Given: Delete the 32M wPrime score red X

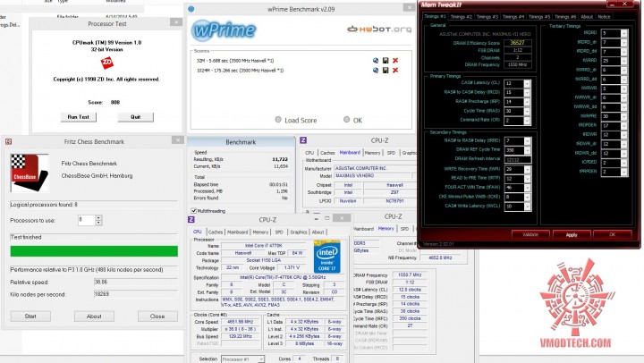Looking at the screenshot, I should 395,61.
